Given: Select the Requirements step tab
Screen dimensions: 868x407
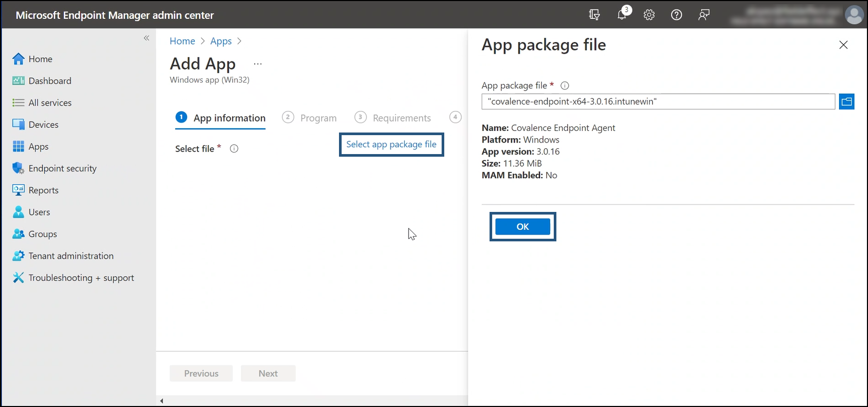Looking at the screenshot, I should 393,118.
